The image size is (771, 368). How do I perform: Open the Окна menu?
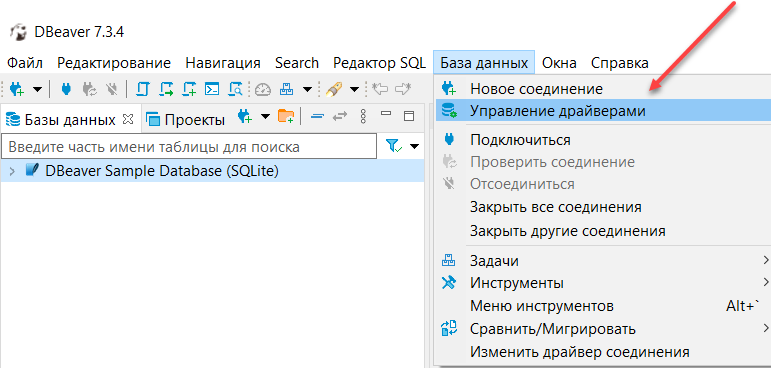click(x=560, y=63)
